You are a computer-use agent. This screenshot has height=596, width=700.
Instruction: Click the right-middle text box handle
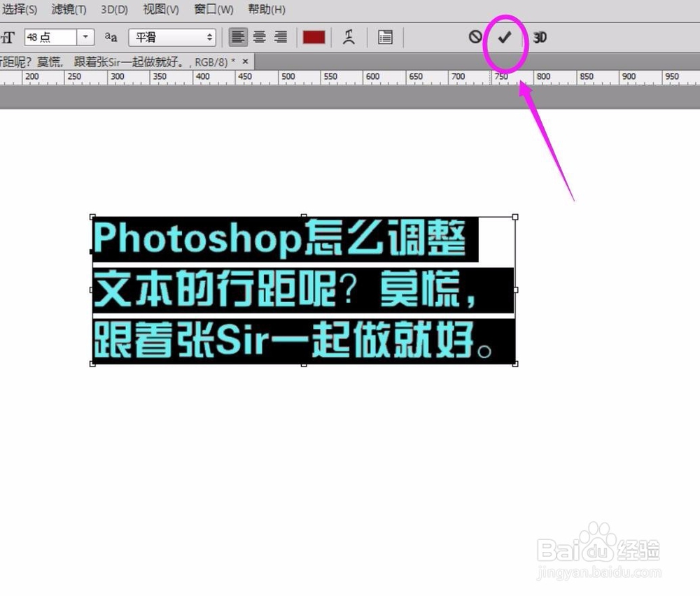[x=515, y=290]
